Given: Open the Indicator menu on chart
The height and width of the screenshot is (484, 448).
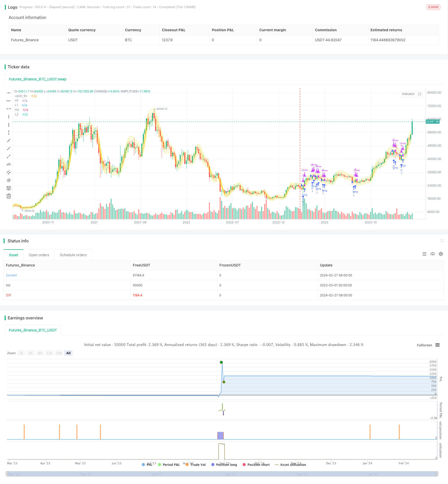Looking at the screenshot, I should [408, 94].
